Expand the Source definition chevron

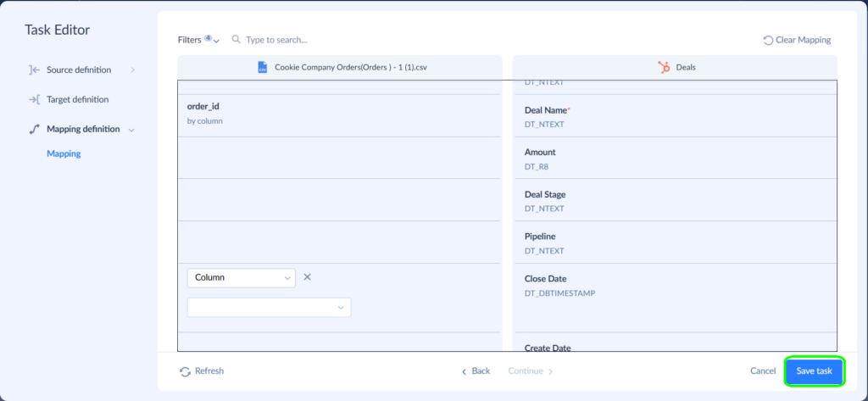coord(132,70)
